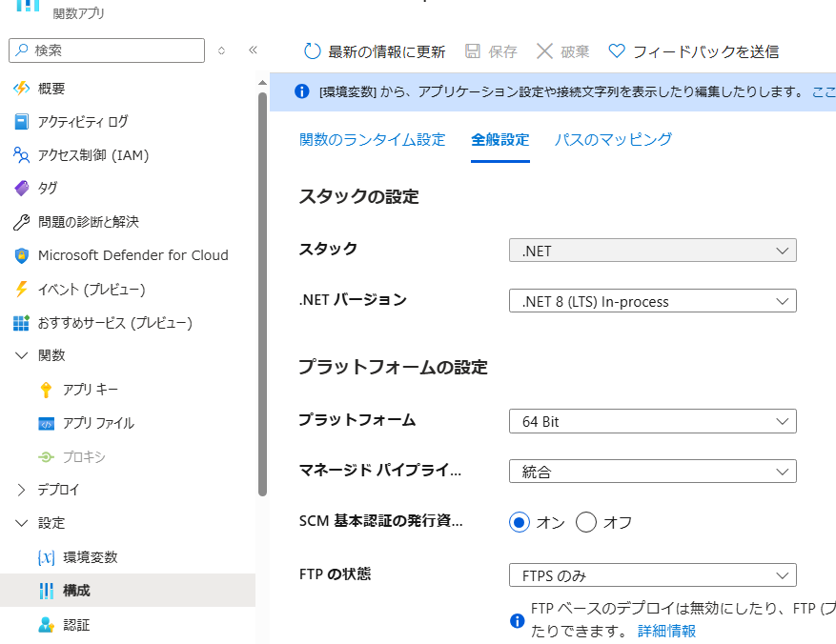Image resolution: width=836 pixels, height=644 pixels.
Task: Click the アプリ ファイル code icon
Action: pos(47,424)
